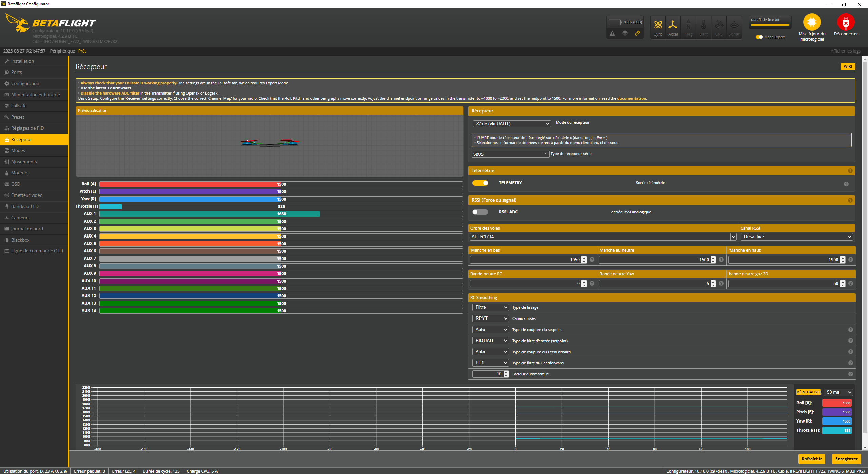Open the SBUS serial receiver type dropdown
Viewport: 868px width, 474px height.
click(510, 154)
